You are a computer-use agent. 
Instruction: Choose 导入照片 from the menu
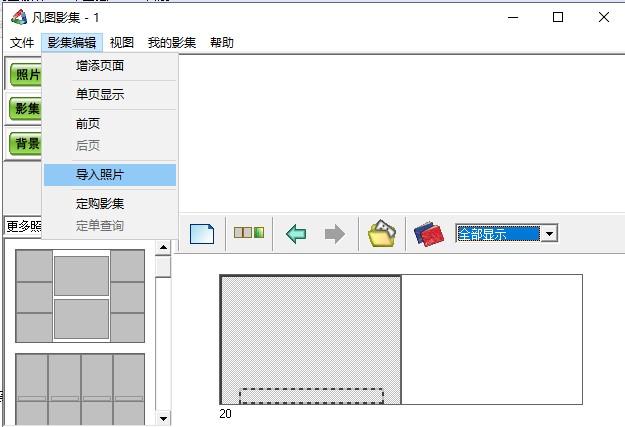click(100, 175)
